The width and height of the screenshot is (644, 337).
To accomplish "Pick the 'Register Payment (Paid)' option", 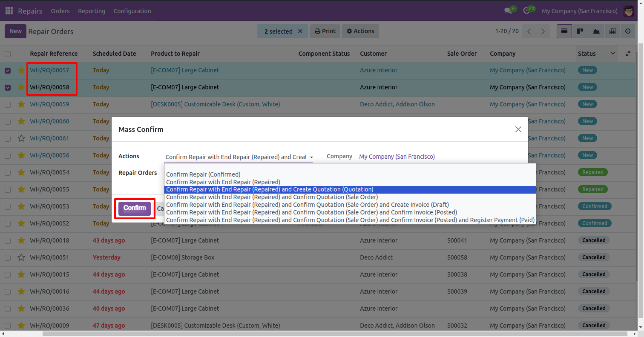I will pyautogui.click(x=350, y=220).
